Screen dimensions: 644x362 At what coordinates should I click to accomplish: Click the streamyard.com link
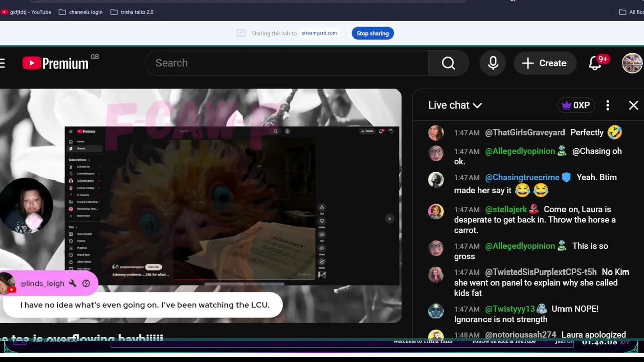[x=319, y=33]
